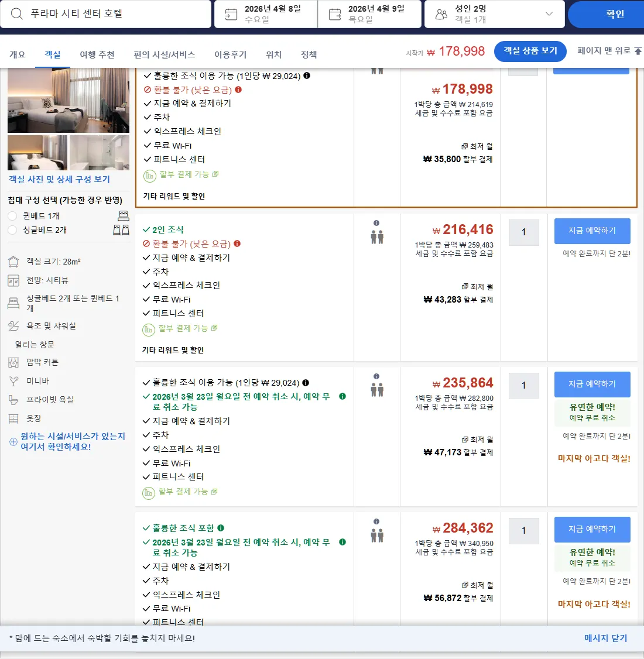
Task: Open the small bed photo thumbnail
Action: [x=37, y=153]
